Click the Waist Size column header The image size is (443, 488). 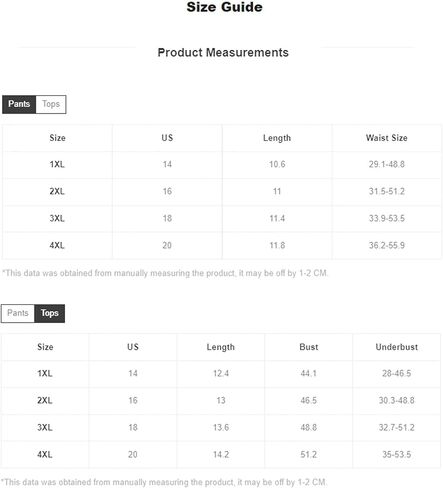click(x=387, y=138)
